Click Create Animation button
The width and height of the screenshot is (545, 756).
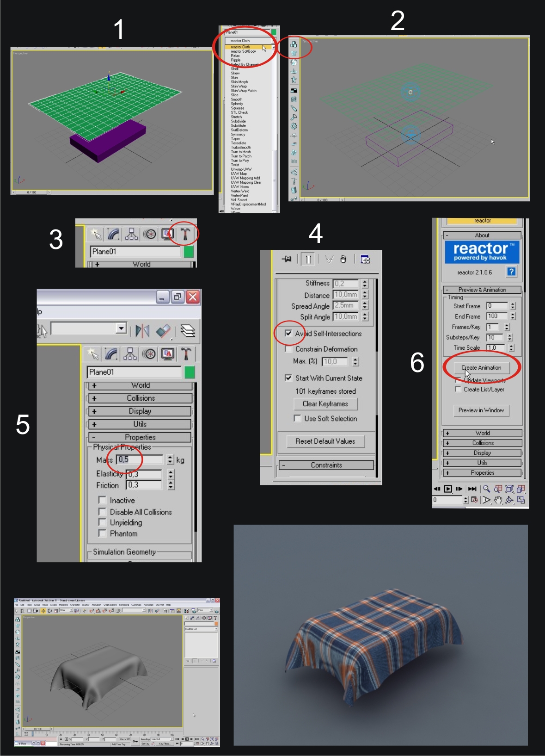tap(481, 367)
